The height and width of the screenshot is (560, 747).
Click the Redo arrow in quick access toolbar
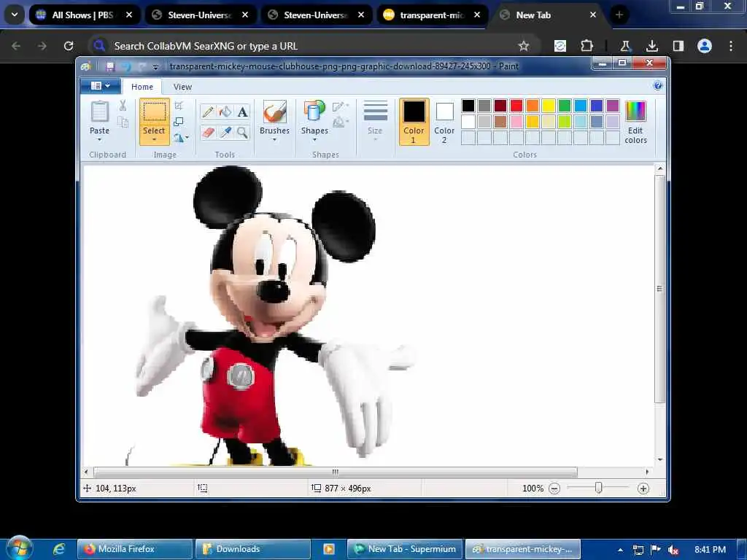coord(142,66)
